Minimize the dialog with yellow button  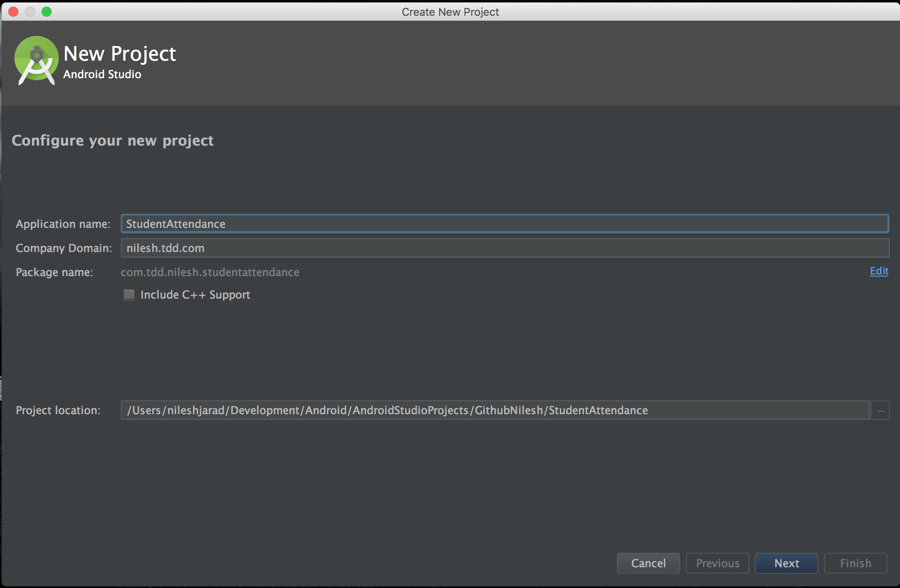point(30,12)
